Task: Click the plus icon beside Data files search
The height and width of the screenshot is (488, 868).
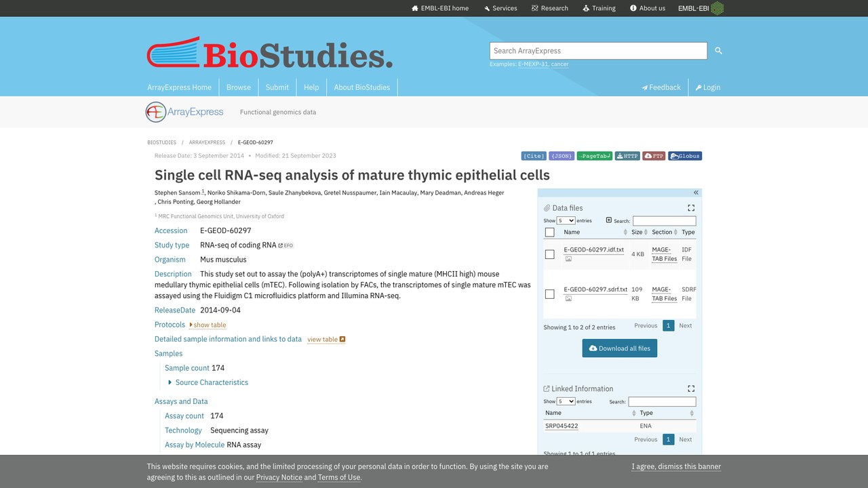Action: tap(609, 220)
